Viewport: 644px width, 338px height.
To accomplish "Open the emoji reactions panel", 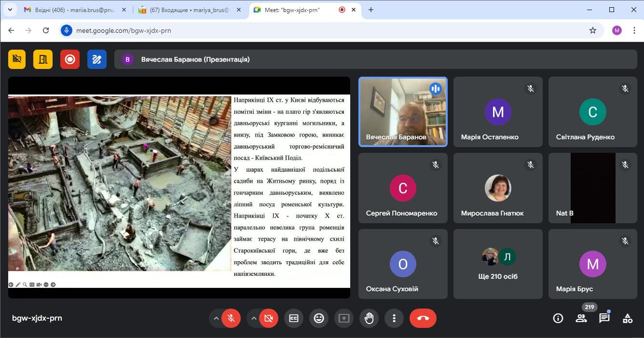I will tap(319, 318).
